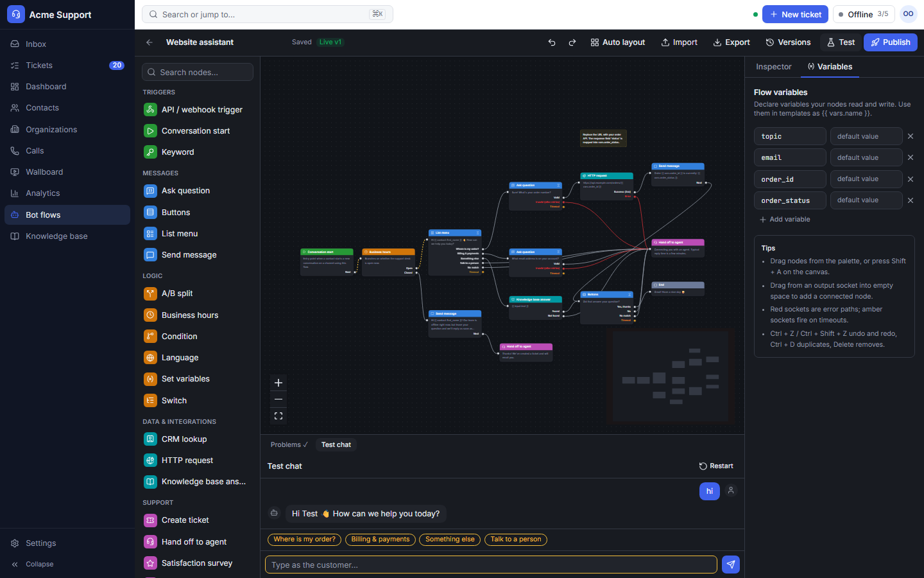Open the Versions panel
The height and width of the screenshot is (578, 924).
(789, 42)
